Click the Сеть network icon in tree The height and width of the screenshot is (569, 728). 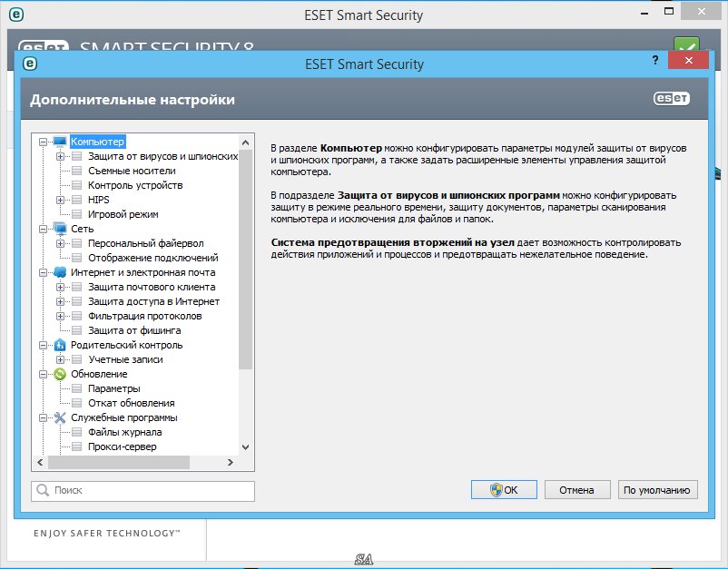coord(60,229)
